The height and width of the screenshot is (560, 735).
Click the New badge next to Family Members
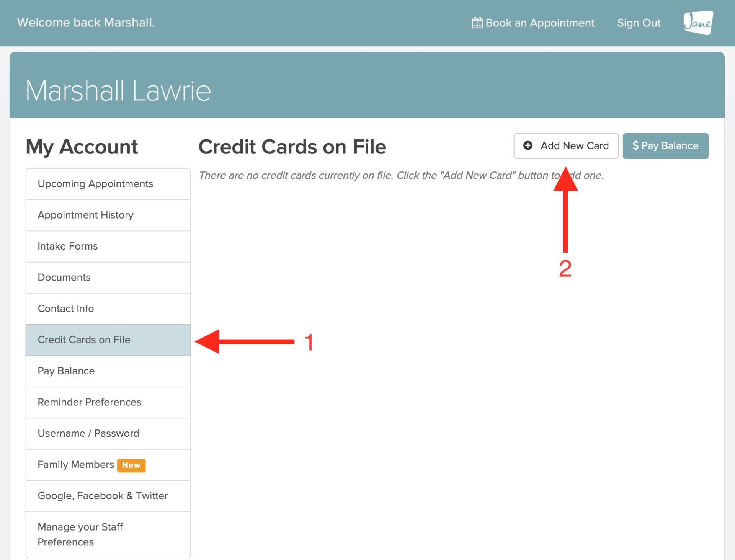132,465
